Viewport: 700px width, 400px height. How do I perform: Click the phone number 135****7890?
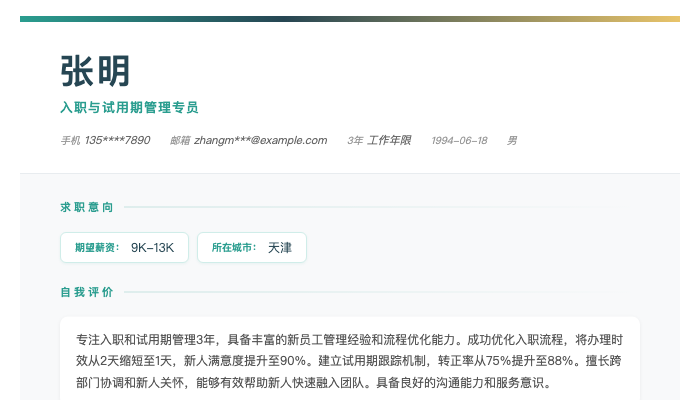point(117,140)
